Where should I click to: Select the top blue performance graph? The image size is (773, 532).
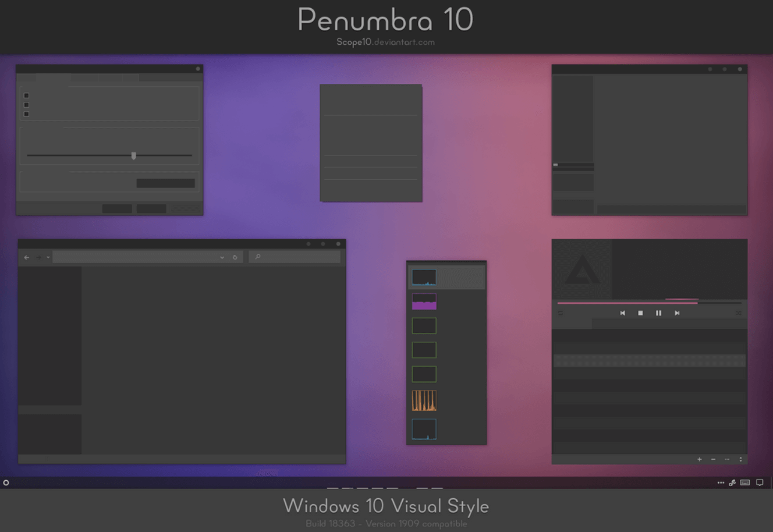[424, 278]
